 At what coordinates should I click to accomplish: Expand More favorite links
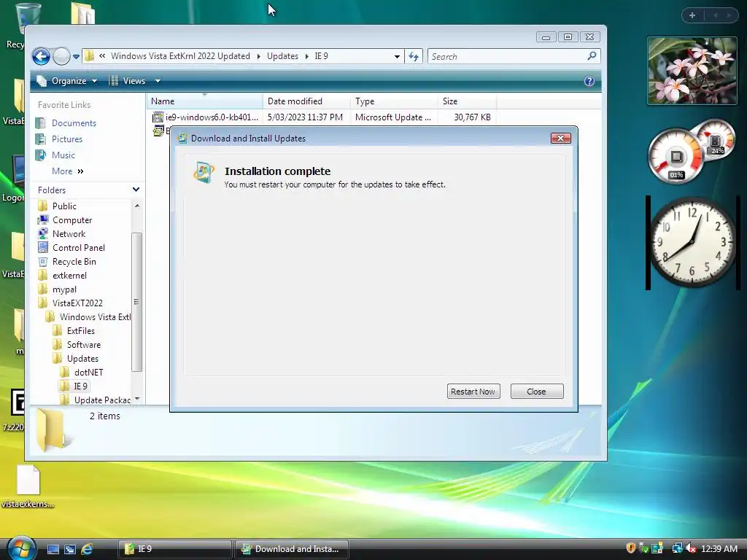pyautogui.click(x=68, y=171)
